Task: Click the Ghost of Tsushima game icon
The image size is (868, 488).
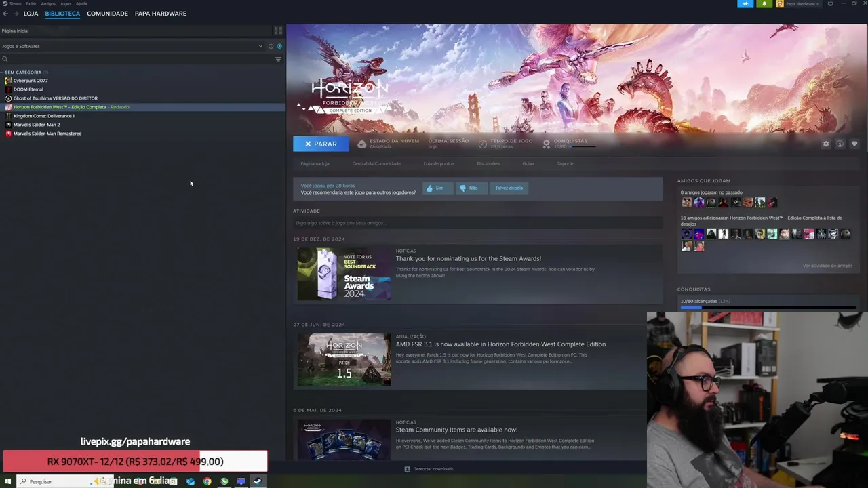Action: (8, 98)
